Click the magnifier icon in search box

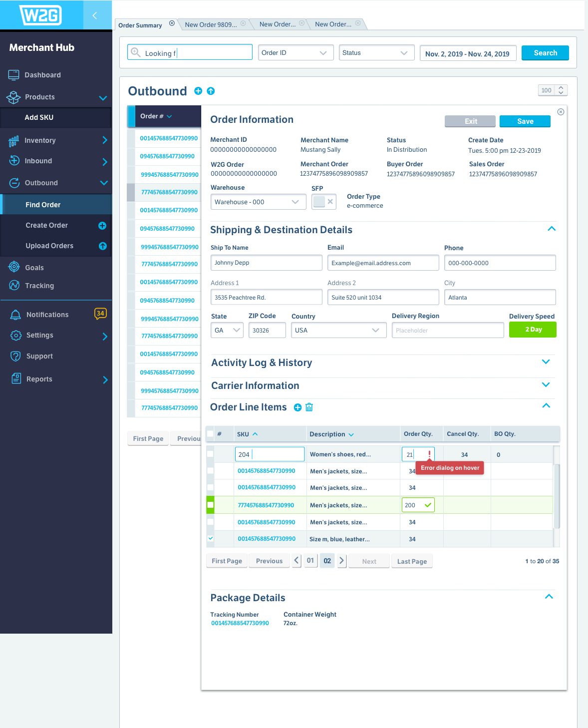(135, 52)
